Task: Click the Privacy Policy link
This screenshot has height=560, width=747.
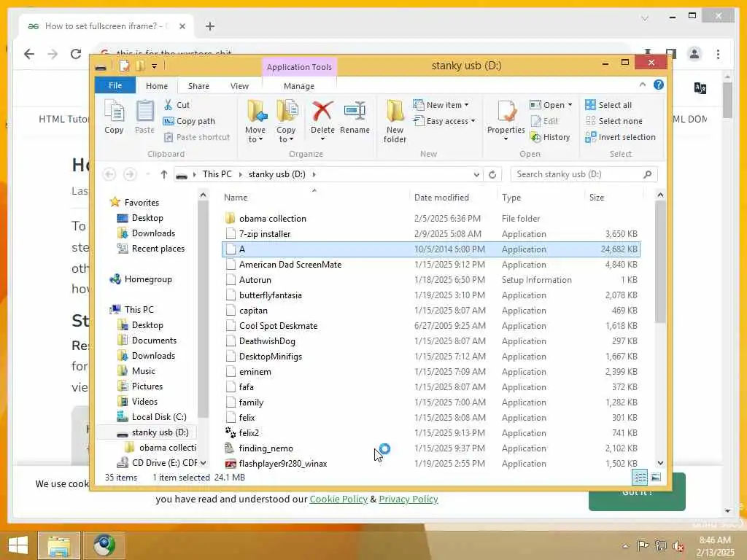Action: 409,499
